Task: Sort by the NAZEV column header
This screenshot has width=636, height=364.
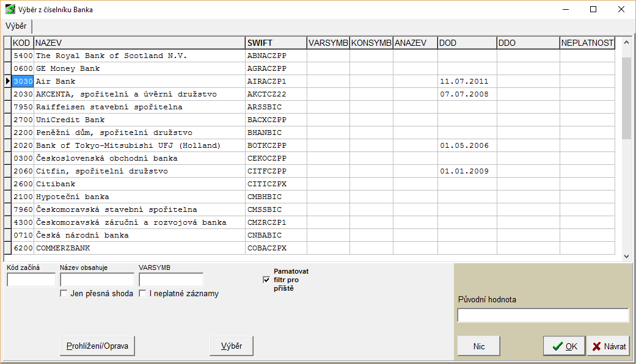Action: [139, 43]
